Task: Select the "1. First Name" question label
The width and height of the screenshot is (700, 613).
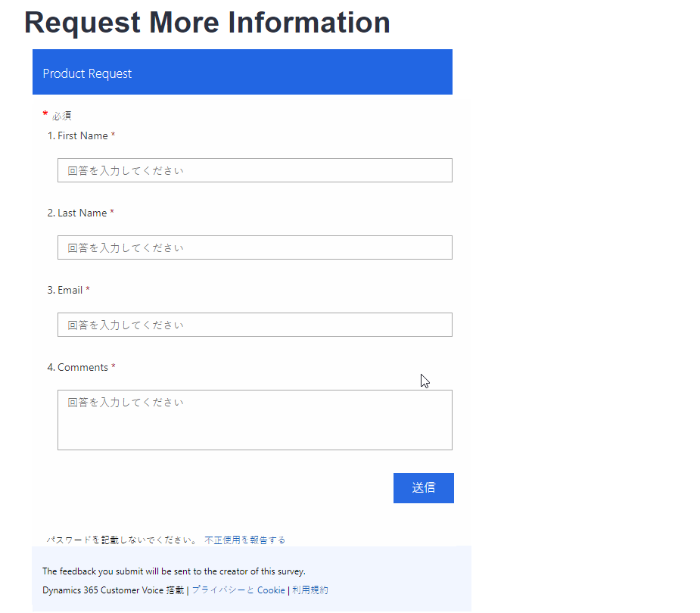Action: [82, 135]
